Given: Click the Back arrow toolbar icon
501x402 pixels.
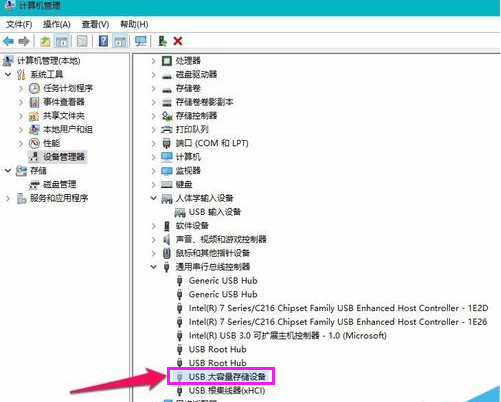Looking at the screenshot, I should point(8,41).
